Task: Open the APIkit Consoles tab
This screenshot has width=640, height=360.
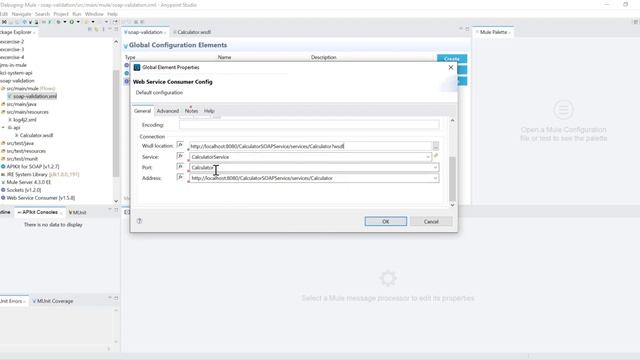Action: (x=39, y=212)
